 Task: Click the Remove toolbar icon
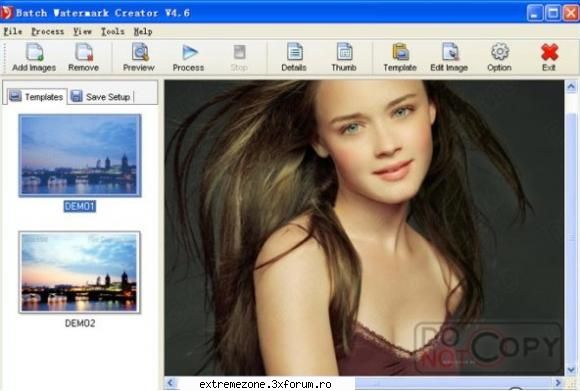point(84,57)
